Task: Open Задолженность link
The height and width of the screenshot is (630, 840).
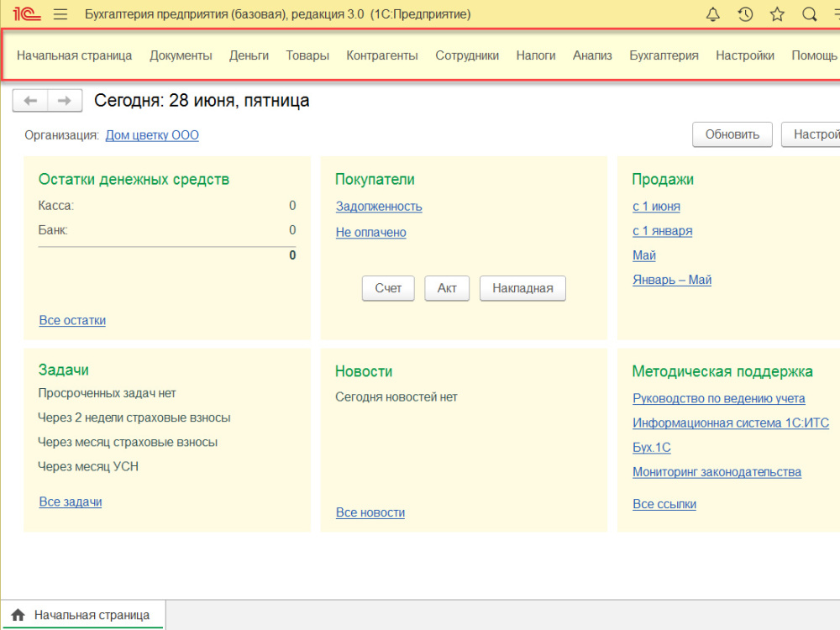Action: click(379, 207)
